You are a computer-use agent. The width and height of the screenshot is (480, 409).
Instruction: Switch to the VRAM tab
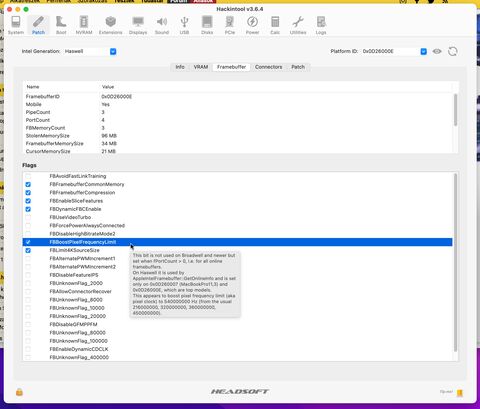(201, 67)
